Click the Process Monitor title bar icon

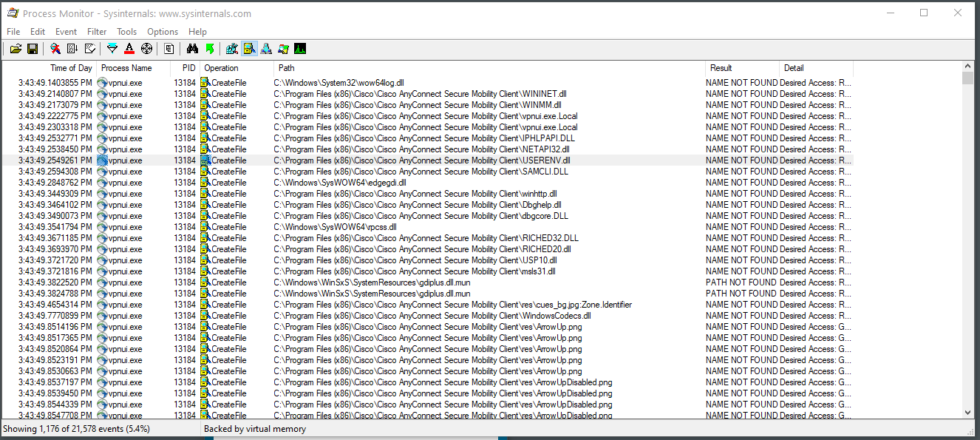coord(13,13)
